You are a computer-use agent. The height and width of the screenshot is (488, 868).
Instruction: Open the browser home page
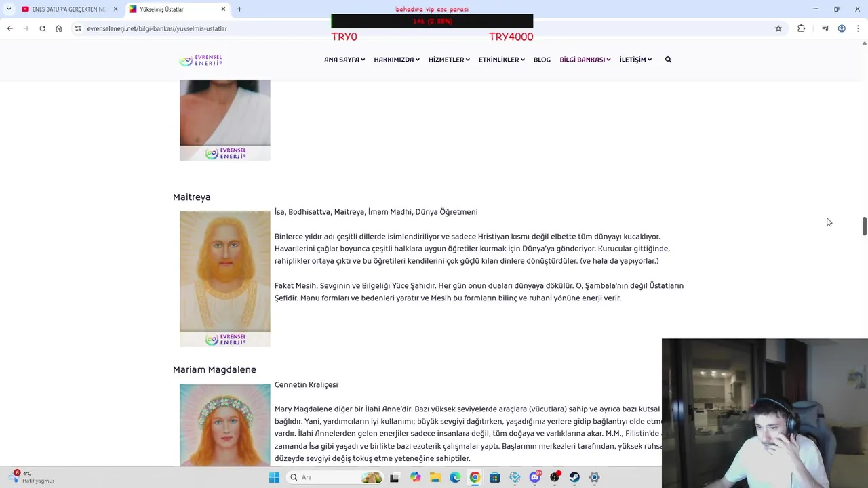coord(58,28)
